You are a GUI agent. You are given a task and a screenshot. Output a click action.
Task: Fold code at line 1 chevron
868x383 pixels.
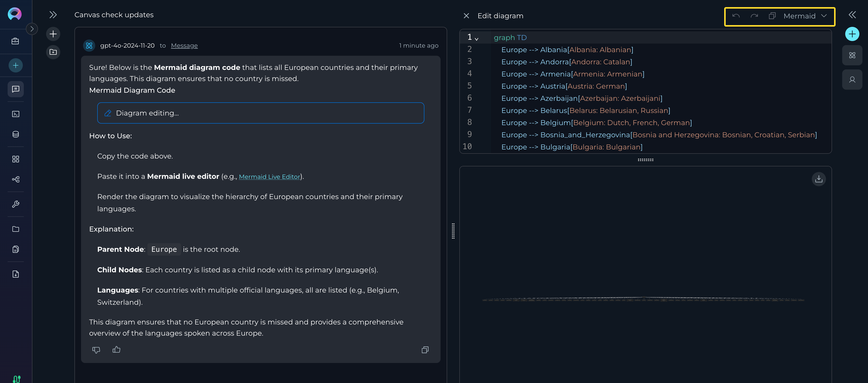477,39
